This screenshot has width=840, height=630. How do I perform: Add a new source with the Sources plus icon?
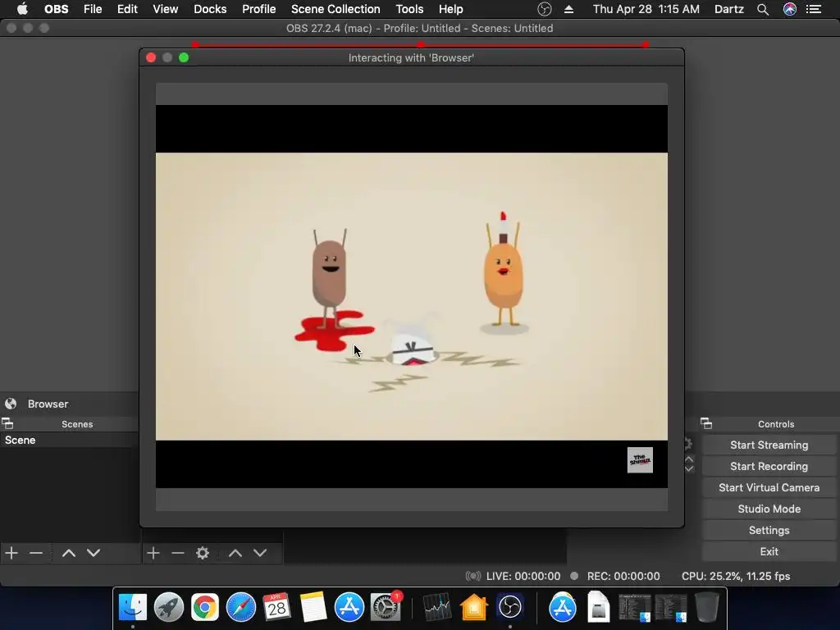click(x=153, y=552)
